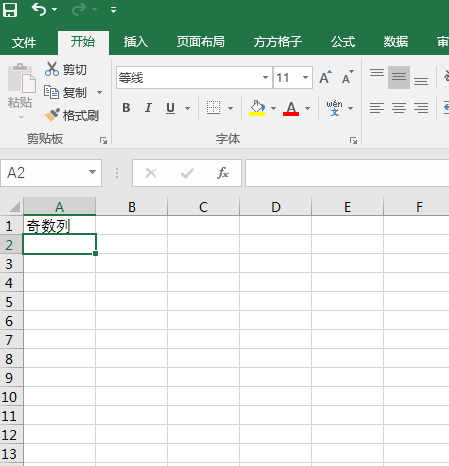Open the 文件 tab
Screen dimensions: 449x466
[x=24, y=43]
